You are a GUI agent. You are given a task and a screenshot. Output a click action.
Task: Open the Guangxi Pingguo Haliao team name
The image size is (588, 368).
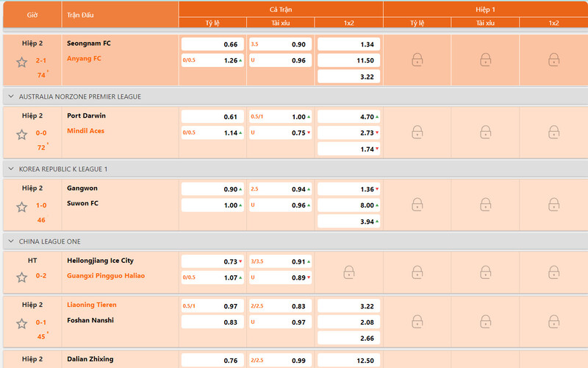[106, 275]
